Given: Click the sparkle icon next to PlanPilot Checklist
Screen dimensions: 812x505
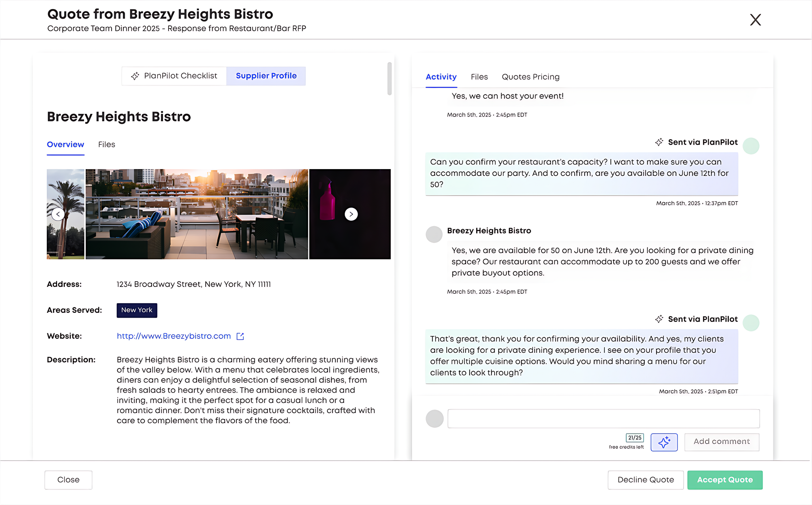Looking at the screenshot, I should tap(135, 76).
